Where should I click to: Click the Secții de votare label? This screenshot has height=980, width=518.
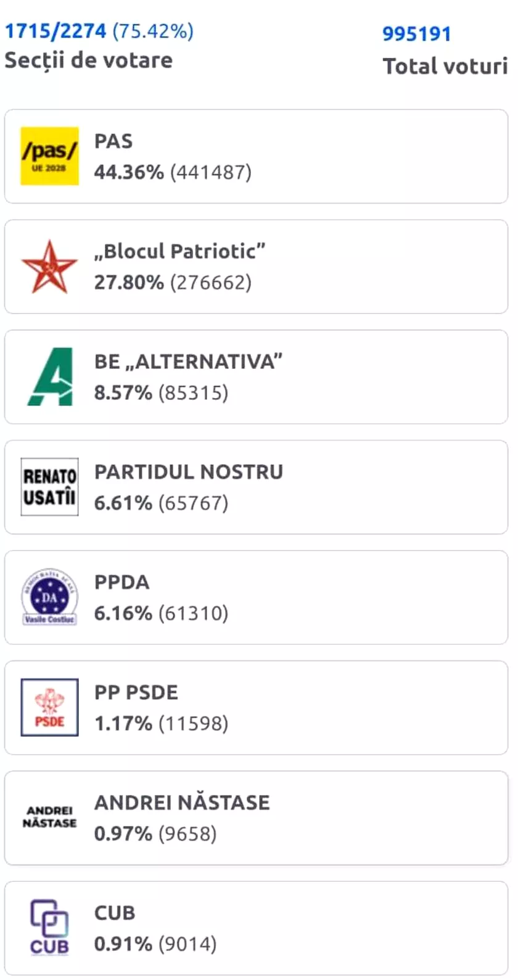(88, 60)
